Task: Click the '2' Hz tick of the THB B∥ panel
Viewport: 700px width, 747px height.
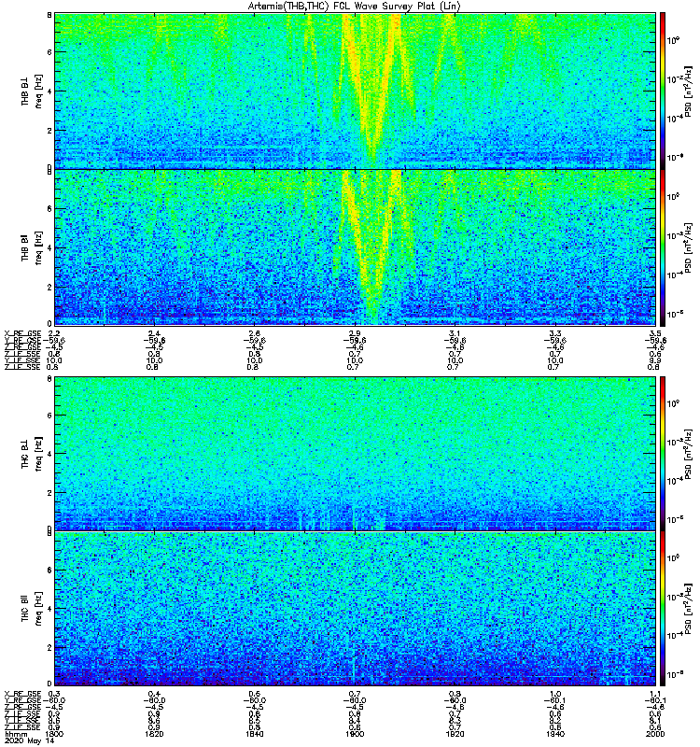Action: click(49, 288)
